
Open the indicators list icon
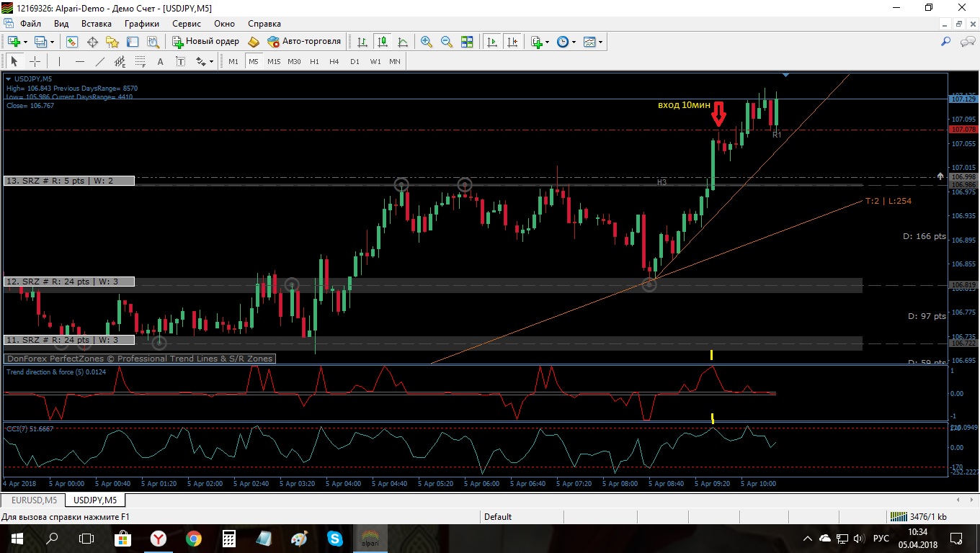tap(537, 42)
